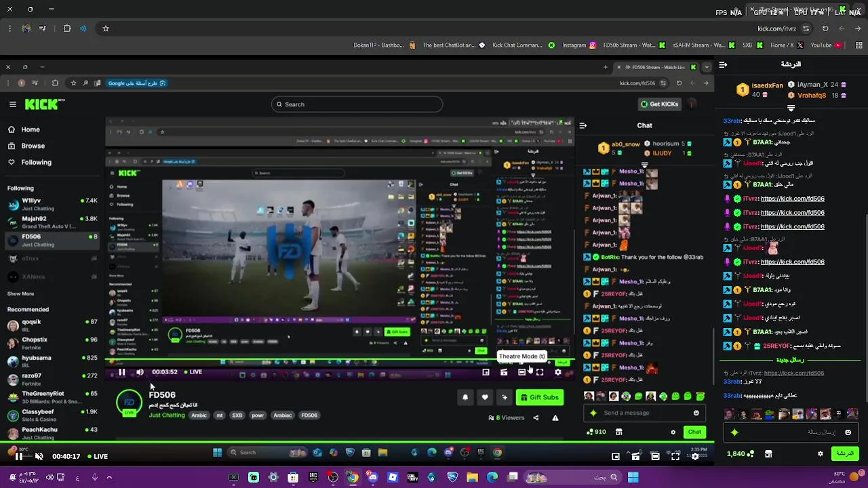Viewport: 868px width, 488px height.
Task: Open the user avatar menu beside Get KICKs
Action: tap(692, 104)
